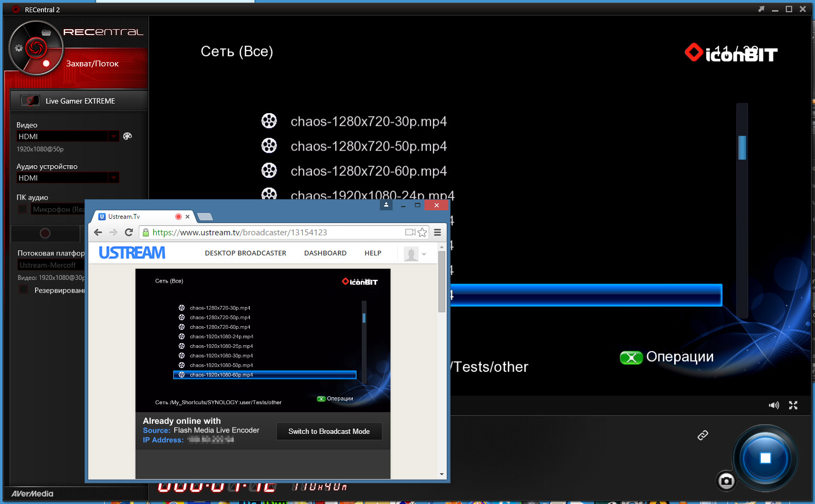Viewport: 815px width, 504px height.
Task: Open DESKTOP BROADCASTER in Ustream nav
Action: tap(245, 253)
